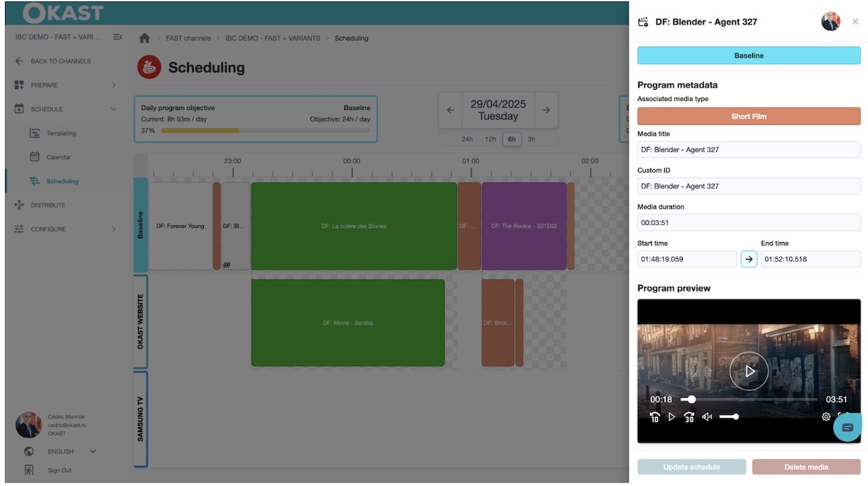Open the Templating menu item
The width and height of the screenshot is (868, 486).
coord(61,133)
